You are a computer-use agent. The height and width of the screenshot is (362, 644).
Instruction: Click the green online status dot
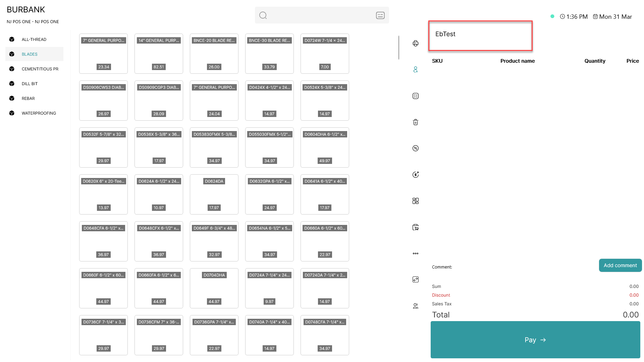pyautogui.click(x=552, y=16)
